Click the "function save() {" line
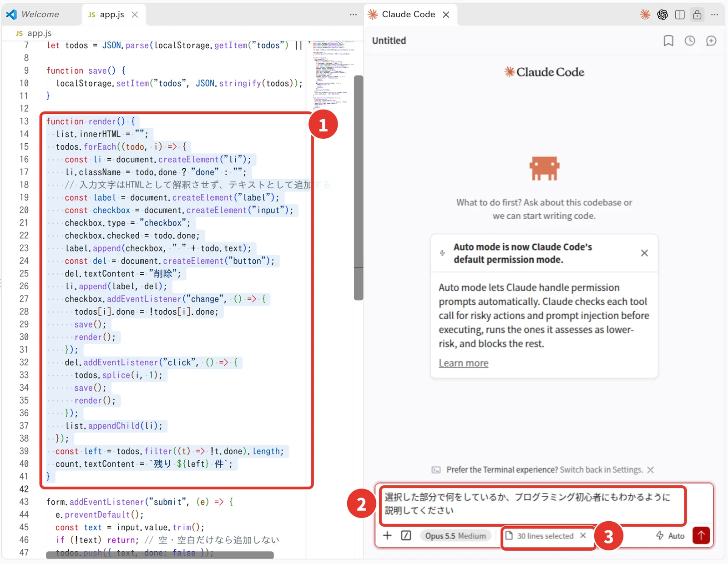Image resolution: width=728 pixels, height=564 pixels. (86, 70)
